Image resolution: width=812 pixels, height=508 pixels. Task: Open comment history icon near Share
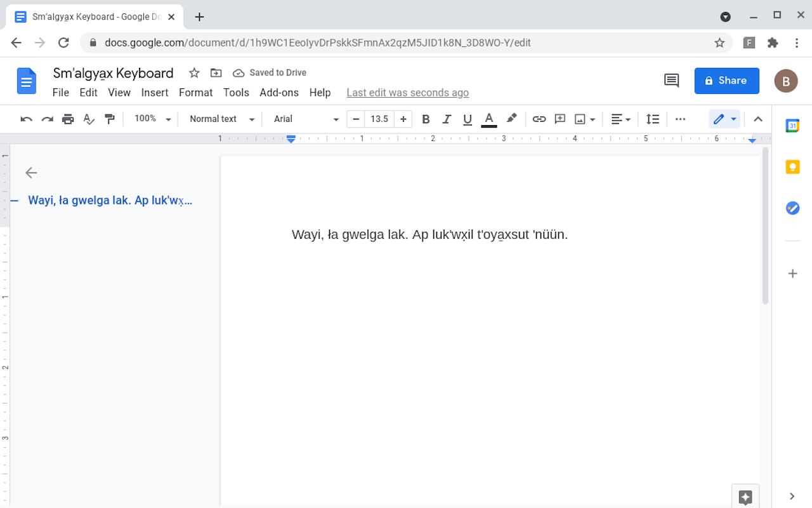[671, 81]
